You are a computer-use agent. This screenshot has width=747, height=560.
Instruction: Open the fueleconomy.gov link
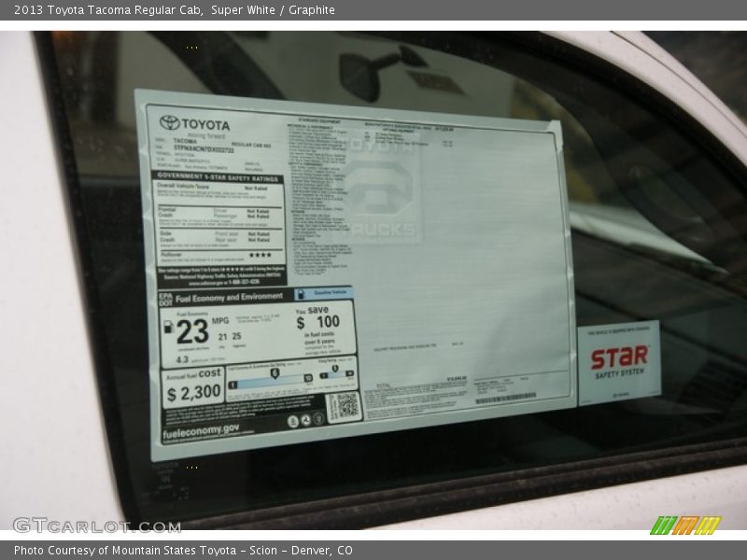(201, 429)
